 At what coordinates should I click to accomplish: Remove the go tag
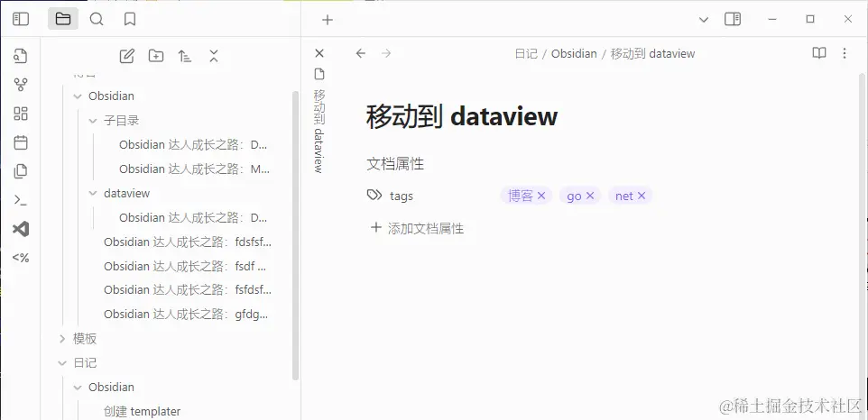589,196
